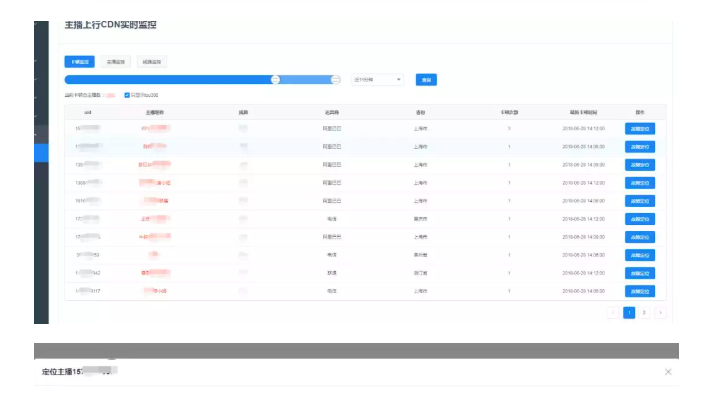
Task: Open the time range dropdown beside slider
Action: pyautogui.click(x=377, y=80)
